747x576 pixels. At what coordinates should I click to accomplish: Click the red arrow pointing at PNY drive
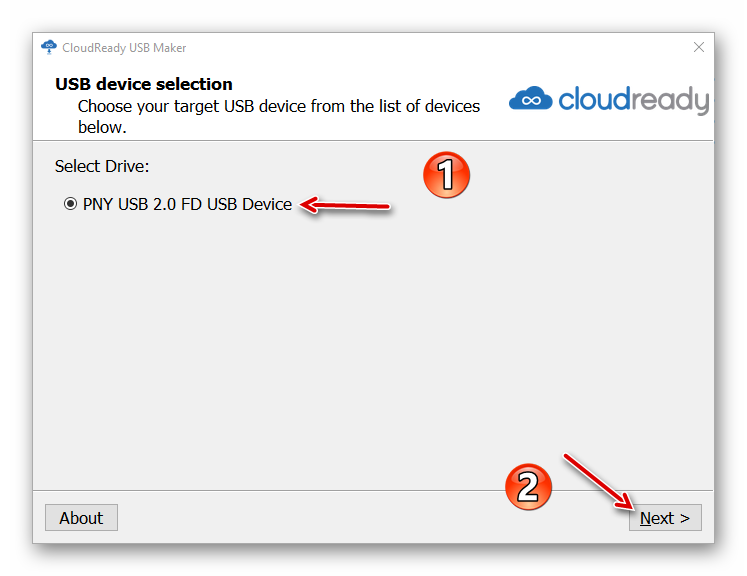[x=347, y=206]
